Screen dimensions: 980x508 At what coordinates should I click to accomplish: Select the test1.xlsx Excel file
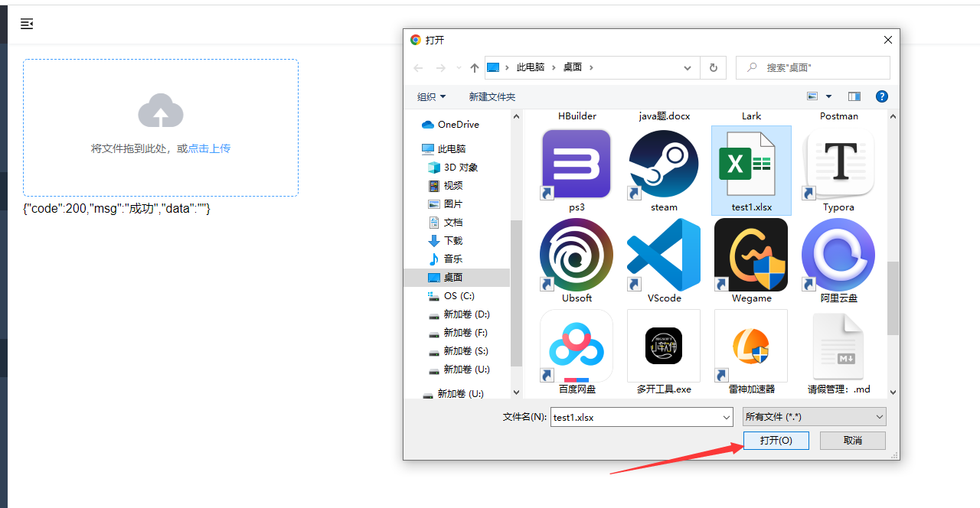coord(751,170)
